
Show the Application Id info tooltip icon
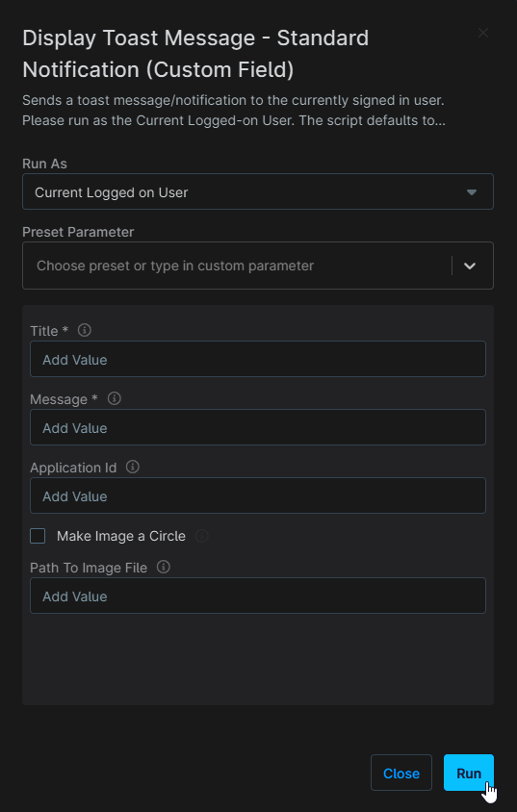click(133, 467)
